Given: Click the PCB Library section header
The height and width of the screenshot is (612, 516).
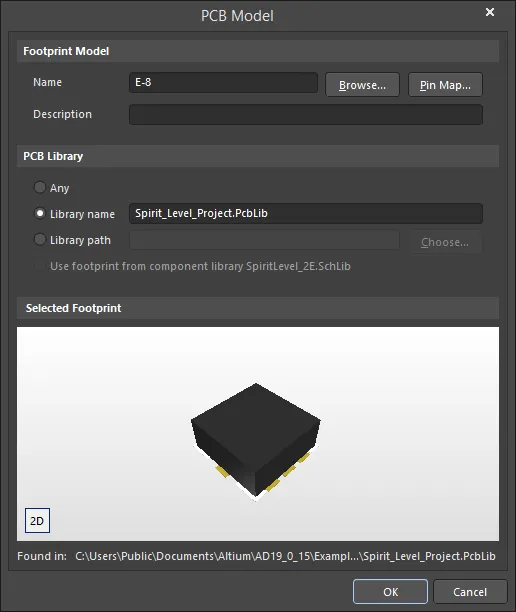Looking at the screenshot, I should click(258, 156).
